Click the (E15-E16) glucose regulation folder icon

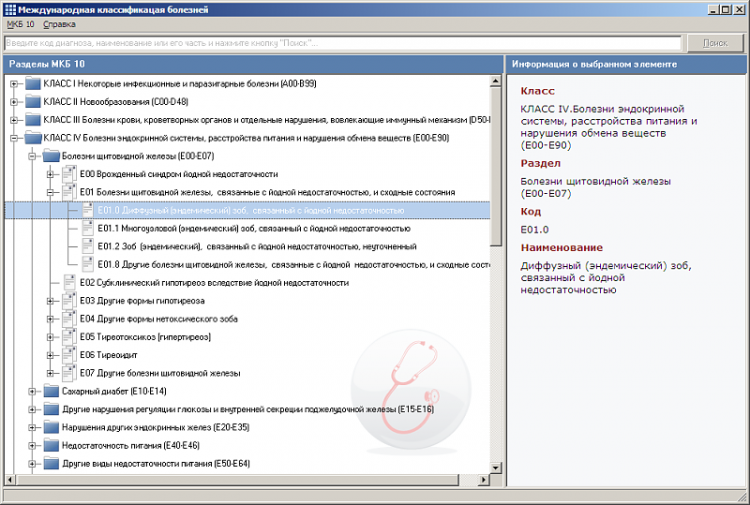(x=51, y=409)
